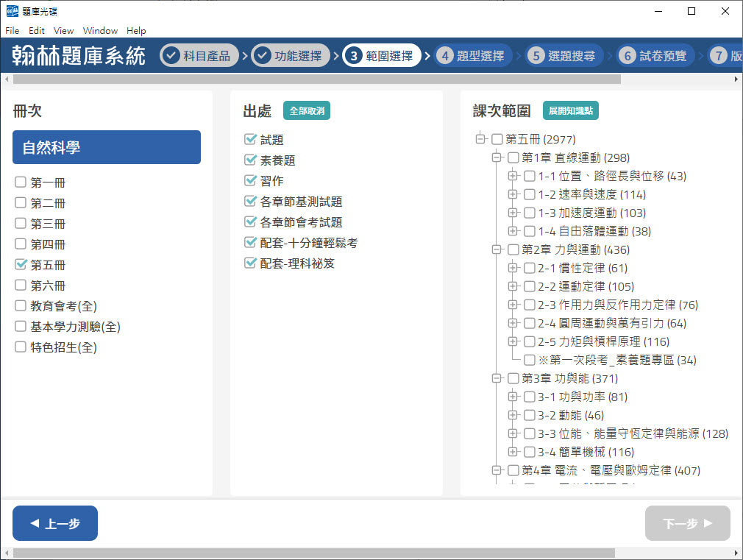Click the 科目產品 step checkmark icon
743x560 pixels.
click(171, 56)
